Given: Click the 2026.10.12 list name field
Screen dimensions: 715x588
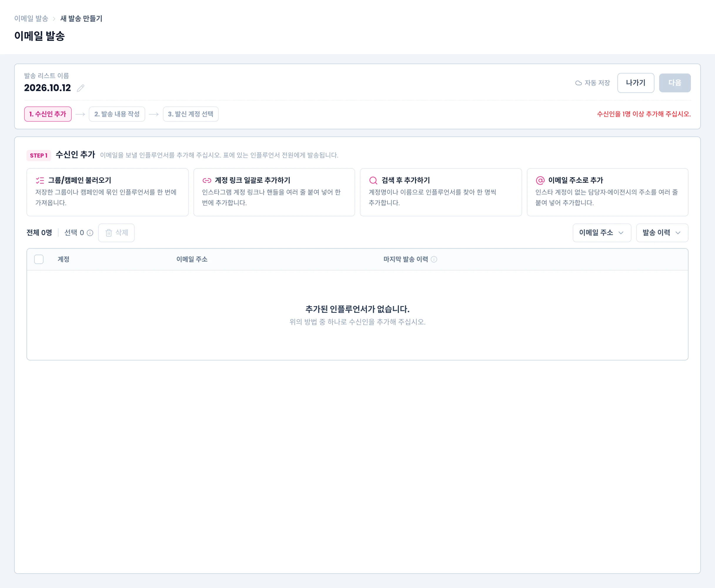Looking at the screenshot, I should pos(47,88).
